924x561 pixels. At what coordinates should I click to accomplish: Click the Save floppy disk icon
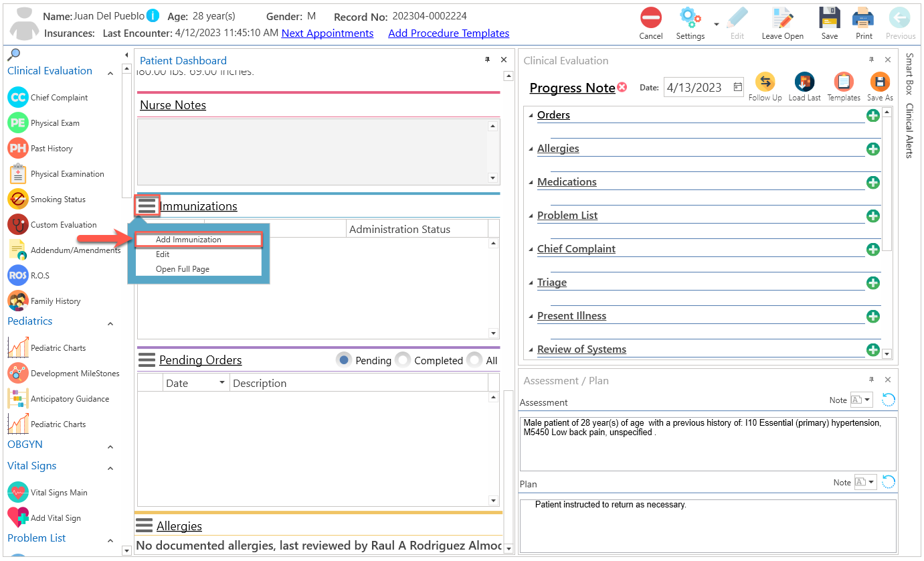tap(830, 18)
